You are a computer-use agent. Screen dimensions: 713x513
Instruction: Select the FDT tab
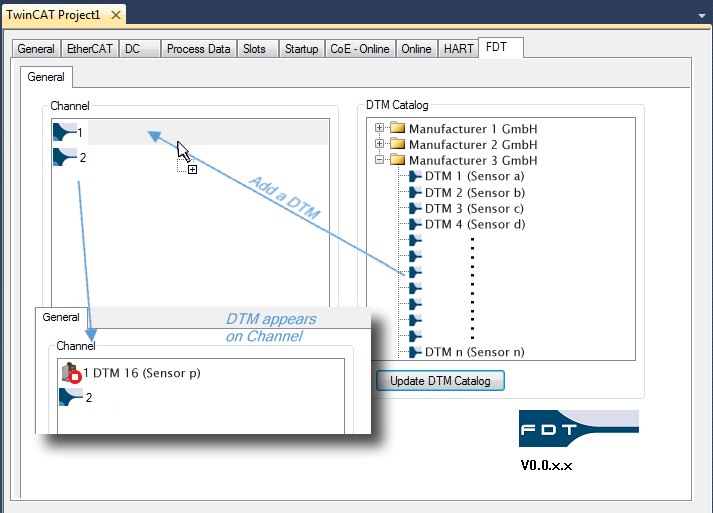[x=501, y=47]
